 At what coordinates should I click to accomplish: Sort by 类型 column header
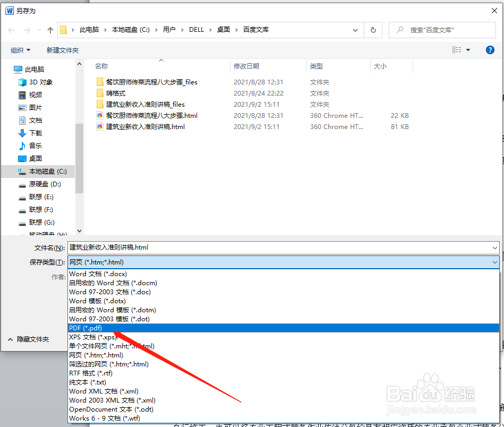(x=317, y=66)
